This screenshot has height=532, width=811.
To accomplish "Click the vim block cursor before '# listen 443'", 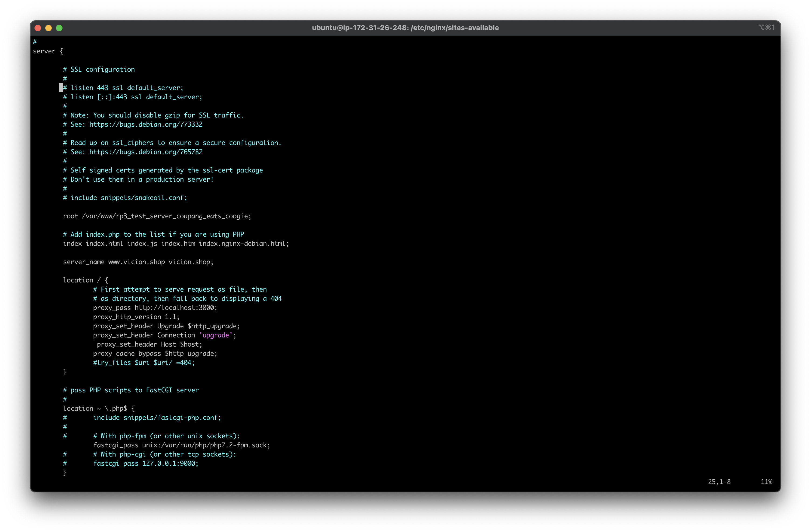I will (x=61, y=88).
